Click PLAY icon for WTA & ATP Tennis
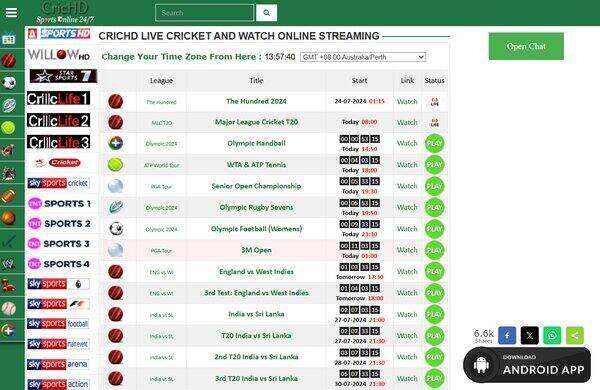The width and height of the screenshot is (600, 390). pyautogui.click(x=434, y=165)
